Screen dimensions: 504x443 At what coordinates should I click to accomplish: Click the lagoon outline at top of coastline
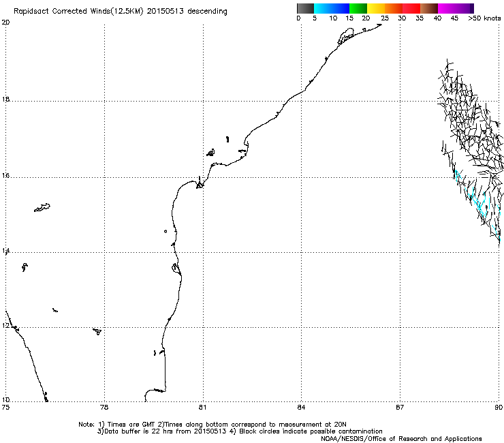coord(346,35)
